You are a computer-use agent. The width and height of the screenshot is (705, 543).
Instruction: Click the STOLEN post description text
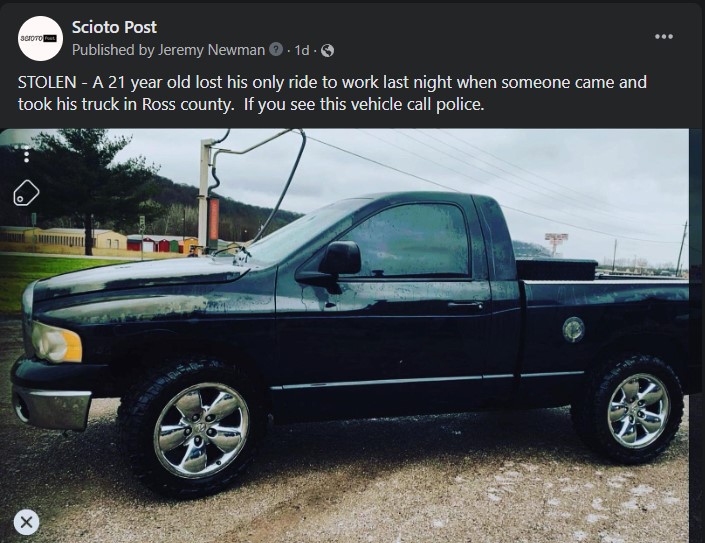click(332, 93)
